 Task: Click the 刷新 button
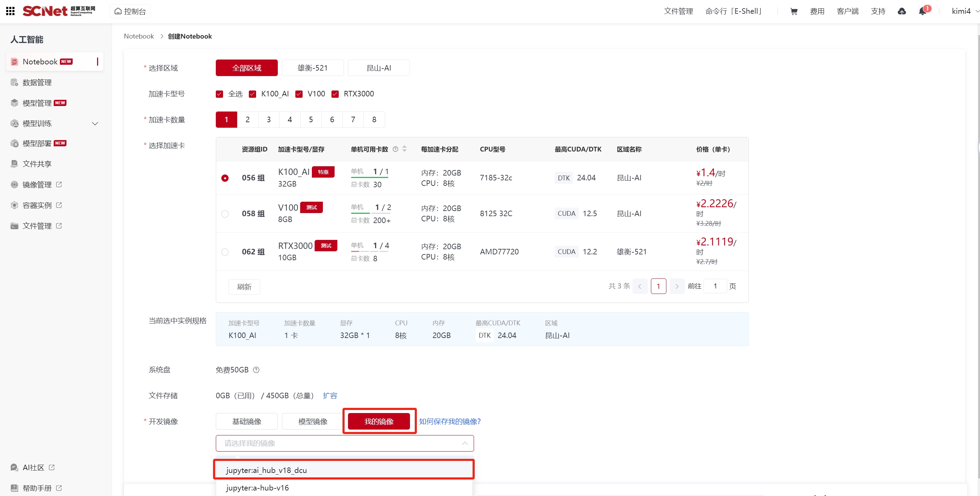click(244, 287)
